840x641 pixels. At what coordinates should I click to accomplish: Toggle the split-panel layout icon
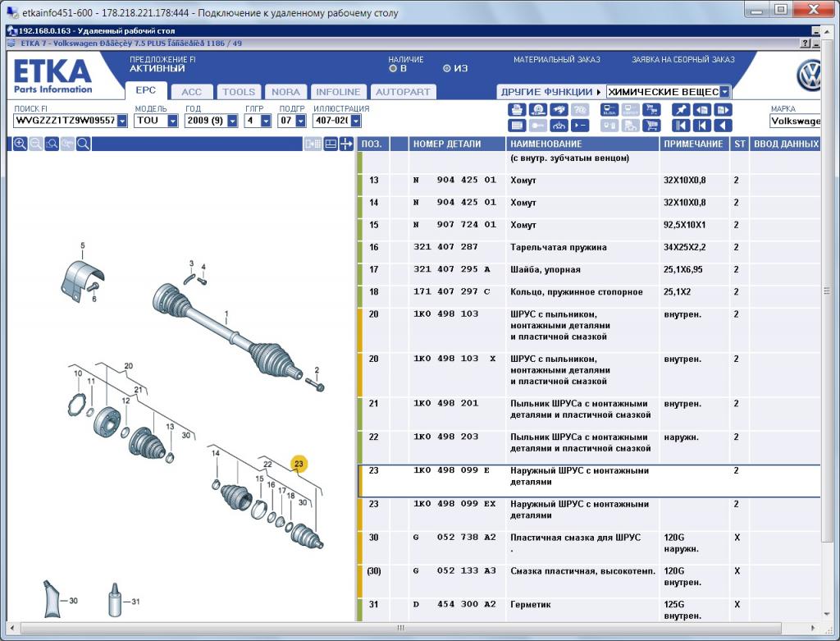[x=331, y=144]
